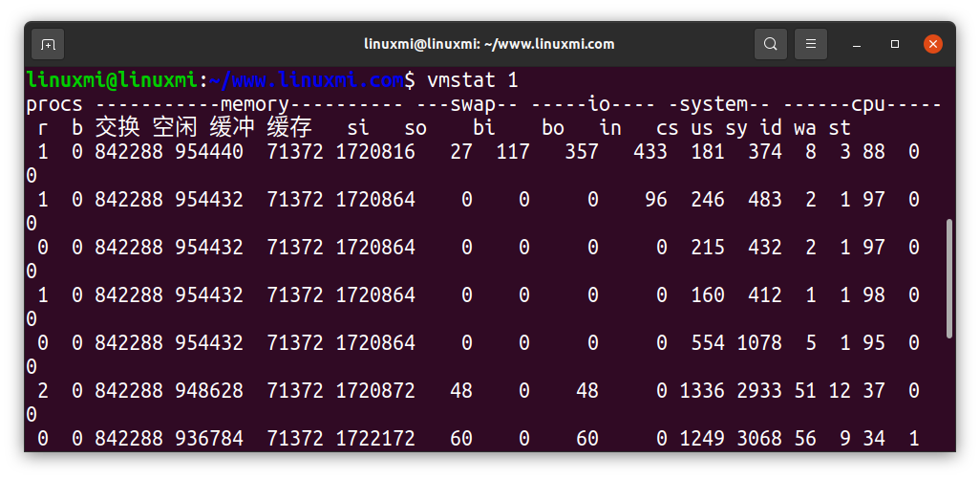This screenshot has width=980, height=479.
Task: Click the si column label
Action: 359,128
